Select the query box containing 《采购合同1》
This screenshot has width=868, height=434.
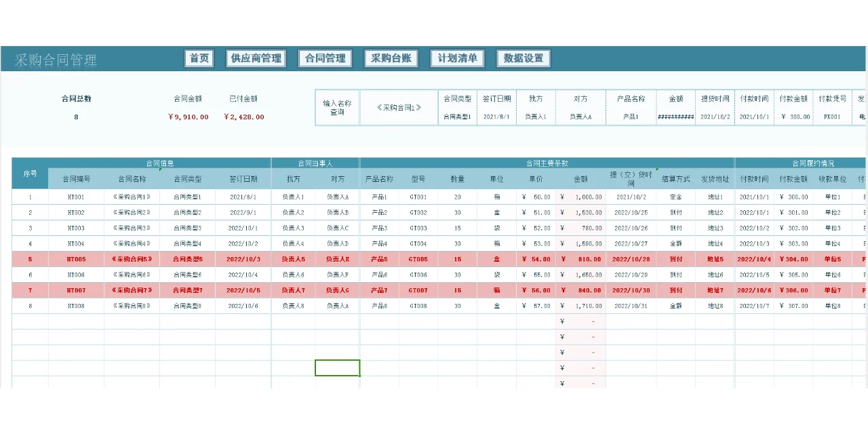pyautogui.click(x=399, y=107)
